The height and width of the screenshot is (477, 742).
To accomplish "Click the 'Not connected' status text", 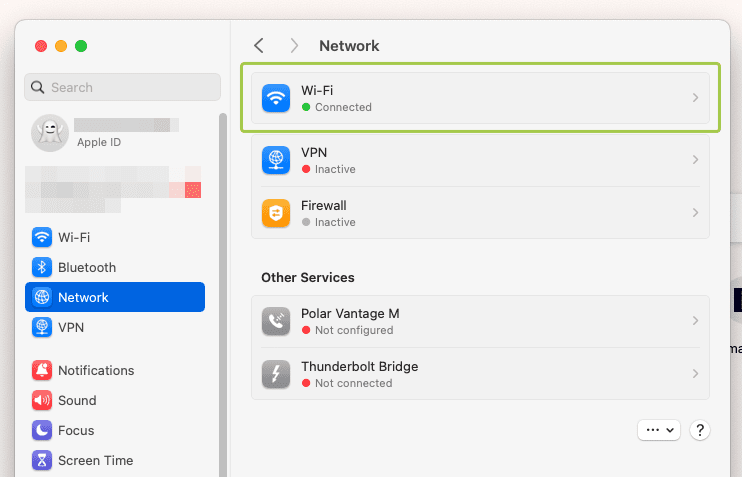I will tap(353, 383).
